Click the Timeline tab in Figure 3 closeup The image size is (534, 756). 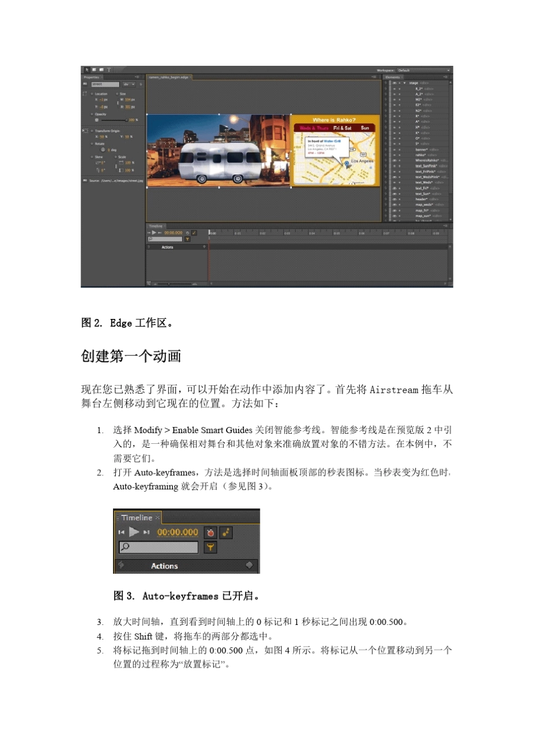137,517
